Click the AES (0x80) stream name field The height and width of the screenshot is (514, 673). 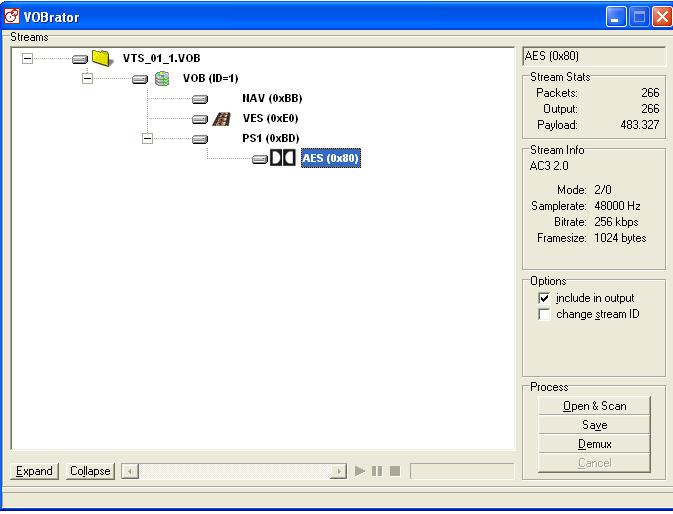[594, 56]
